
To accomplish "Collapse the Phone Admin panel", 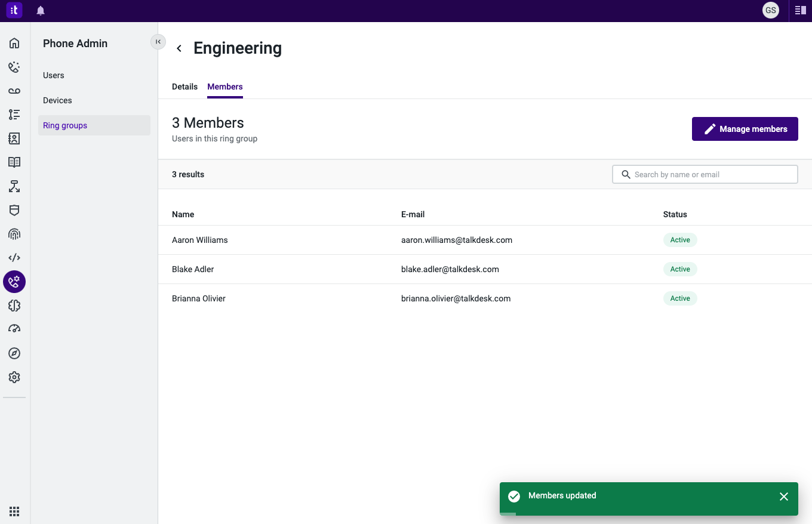I will [x=158, y=41].
